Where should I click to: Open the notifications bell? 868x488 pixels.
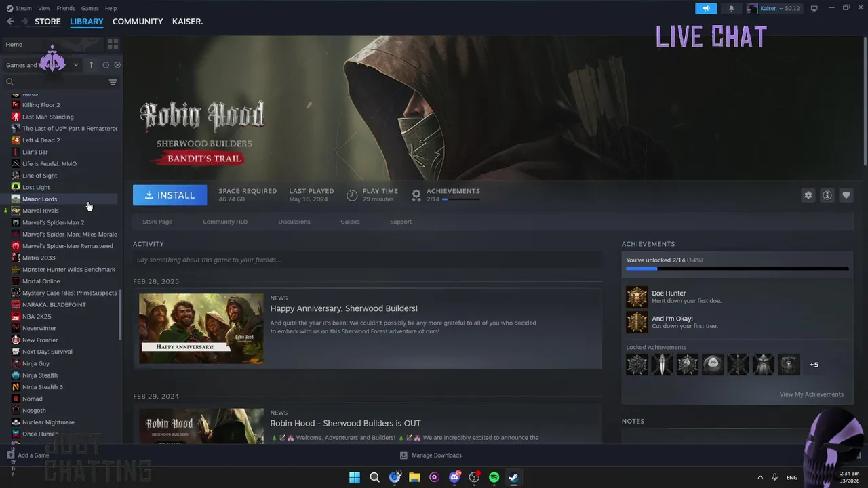click(x=731, y=8)
